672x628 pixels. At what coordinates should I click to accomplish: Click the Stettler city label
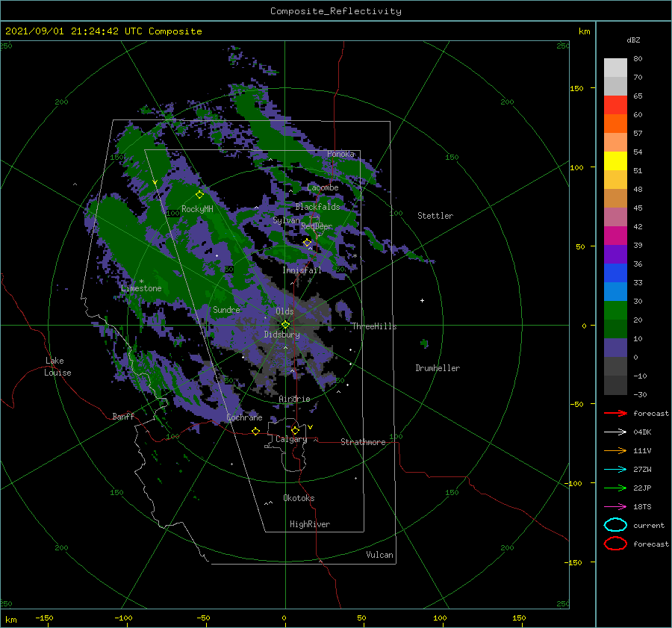point(435,216)
